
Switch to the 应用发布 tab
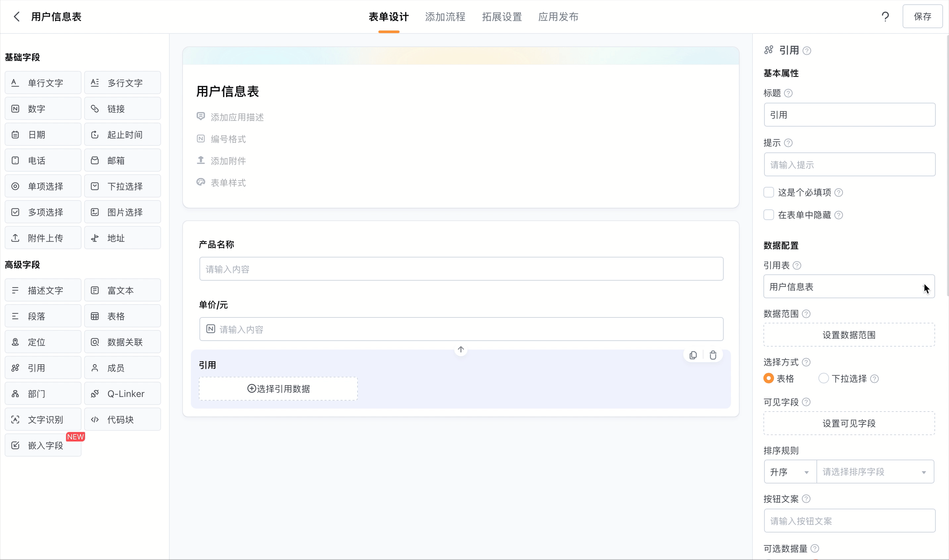558,17
